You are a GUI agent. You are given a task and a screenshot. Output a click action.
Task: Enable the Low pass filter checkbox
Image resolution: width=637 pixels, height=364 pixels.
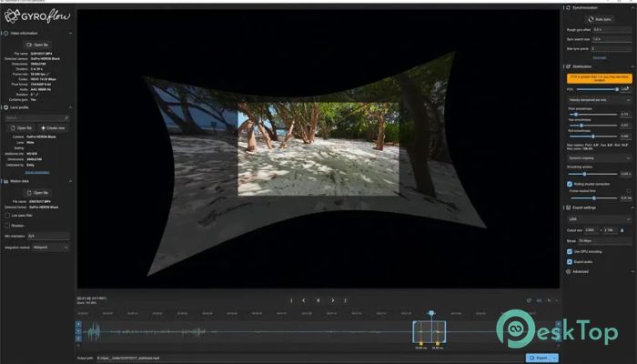pos(7,216)
